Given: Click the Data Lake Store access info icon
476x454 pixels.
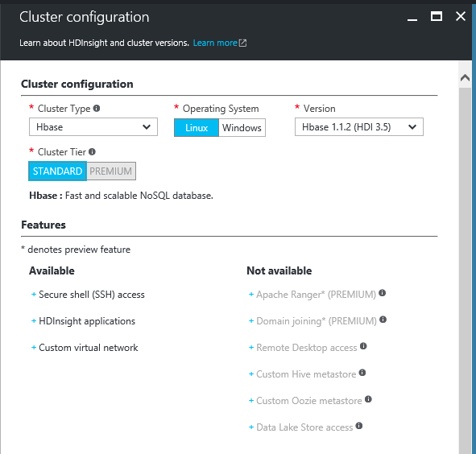Looking at the screenshot, I should tap(359, 426).
